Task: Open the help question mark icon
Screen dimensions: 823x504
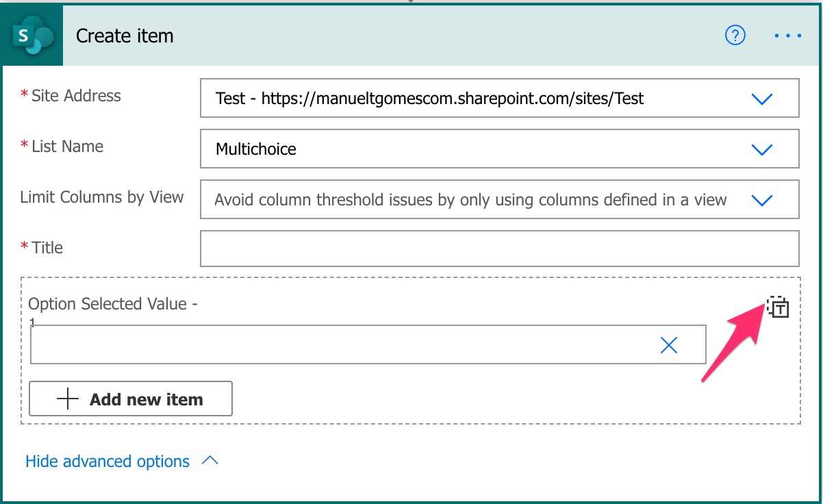Action: [x=735, y=36]
